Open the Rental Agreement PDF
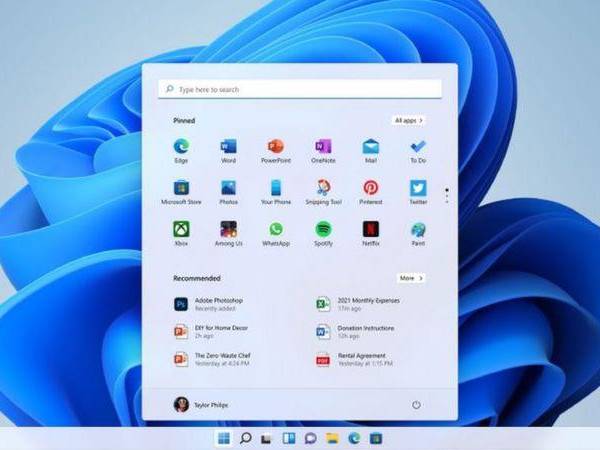 (x=360, y=359)
